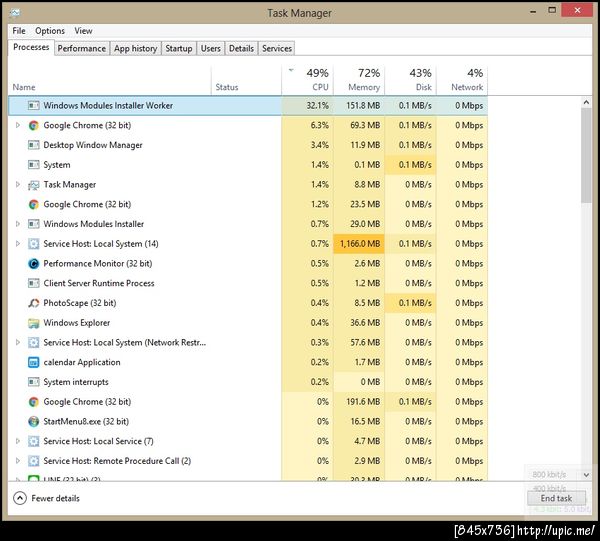Image resolution: width=600 pixels, height=541 pixels.
Task: Open the Startup tab
Action: (x=179, y=49)
